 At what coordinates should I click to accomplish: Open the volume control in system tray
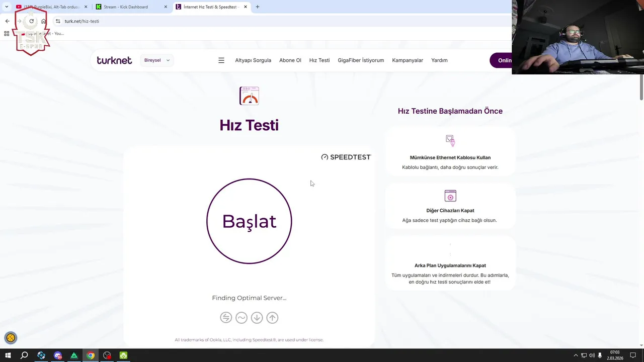(592, 355)
